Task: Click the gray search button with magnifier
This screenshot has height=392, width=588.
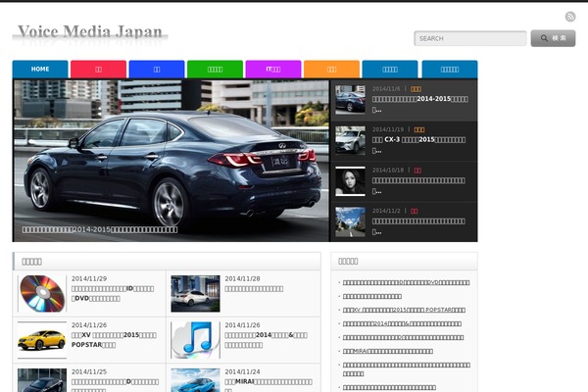Action: (x=553, y=38)
